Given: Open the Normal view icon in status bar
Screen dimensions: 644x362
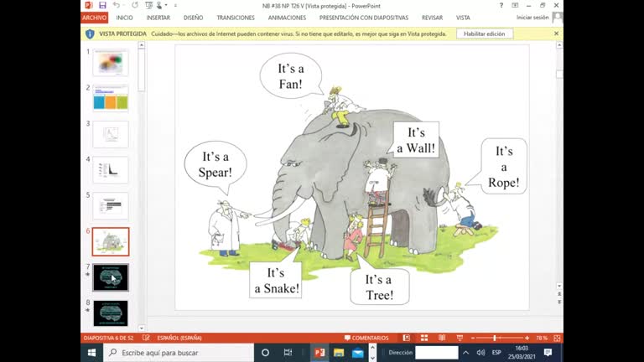Looking at the screenshot, I should 406,338.
